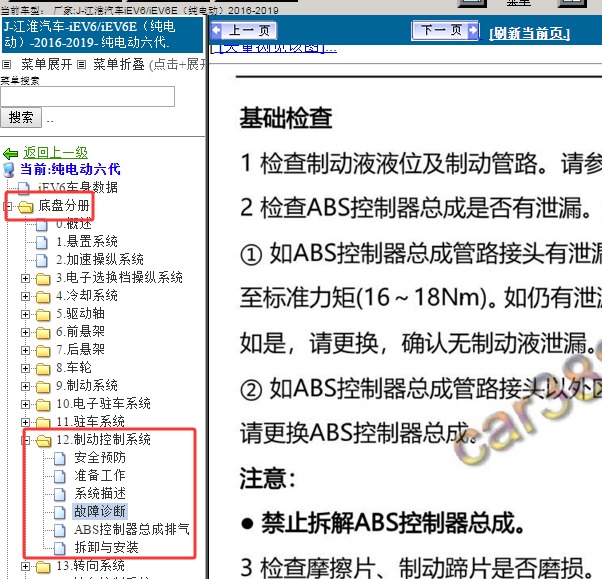Open the 安全预防 page
The height and width of the screenshot is (579, 602).
coord(100,457)
